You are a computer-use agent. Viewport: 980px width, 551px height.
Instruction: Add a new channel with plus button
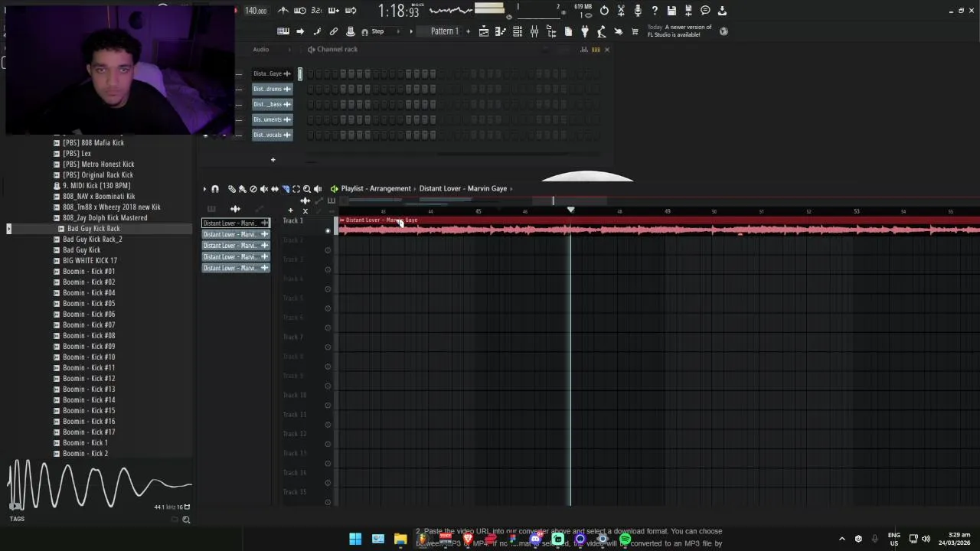click(273, 160)
